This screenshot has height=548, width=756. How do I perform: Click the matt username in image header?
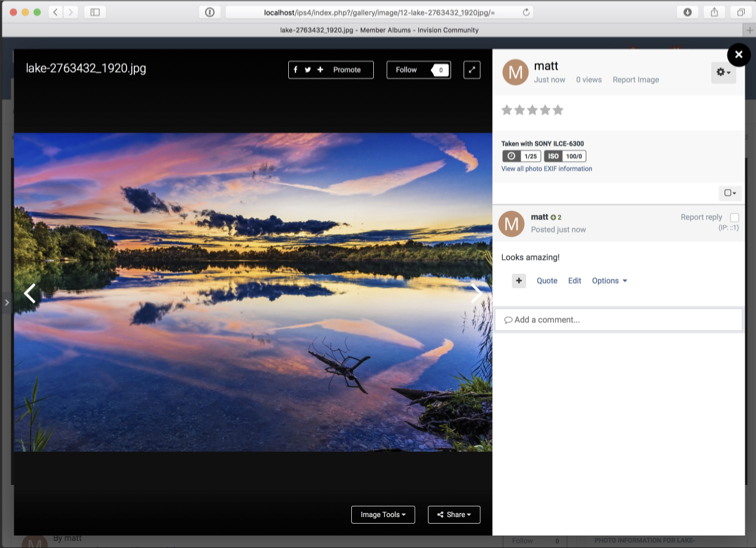pyautogui.click(x=546, y=66)
